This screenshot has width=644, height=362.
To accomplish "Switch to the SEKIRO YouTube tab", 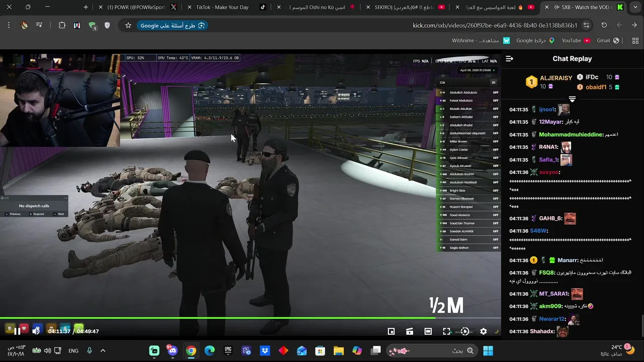I will pyautogui.click(x=406, y=7).
